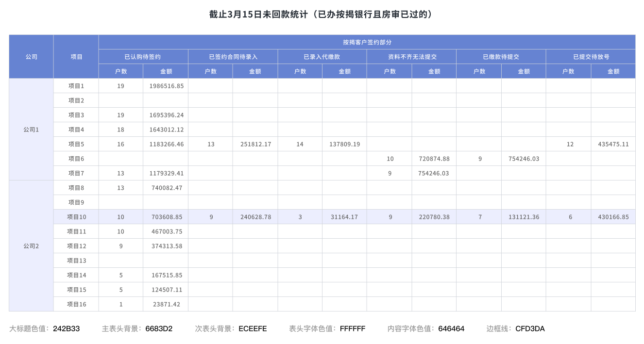Select amount cell 435475.11
Image resolution: width=644 pixels, height=344 pixels.
click(613, 144)
